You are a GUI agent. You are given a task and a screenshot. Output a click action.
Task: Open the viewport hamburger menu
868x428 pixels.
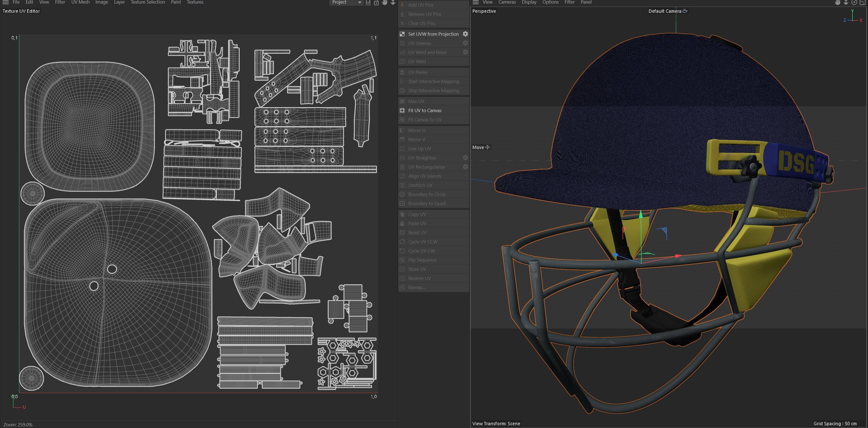pos(475,2)
